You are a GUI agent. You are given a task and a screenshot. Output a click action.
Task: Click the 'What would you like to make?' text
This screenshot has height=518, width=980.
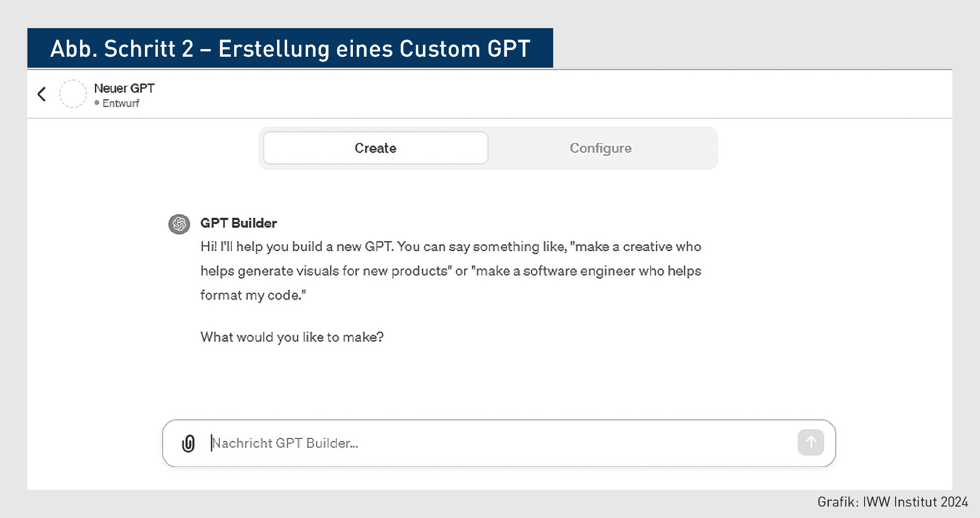point(292,337)
